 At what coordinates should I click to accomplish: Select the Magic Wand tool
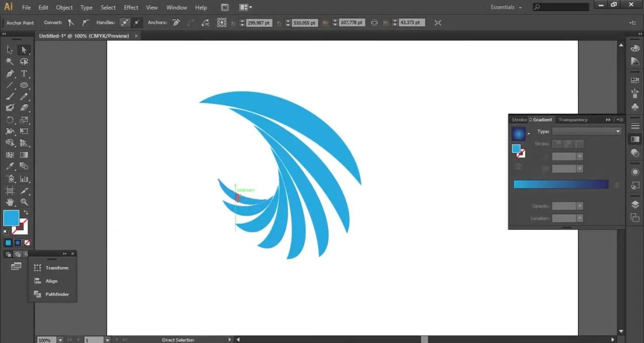10,61
